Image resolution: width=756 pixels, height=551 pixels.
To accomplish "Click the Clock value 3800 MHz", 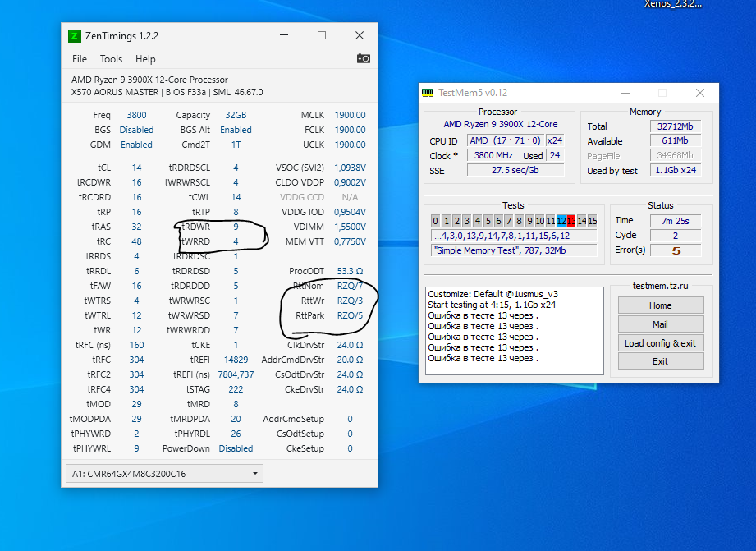I will [493, 155].
